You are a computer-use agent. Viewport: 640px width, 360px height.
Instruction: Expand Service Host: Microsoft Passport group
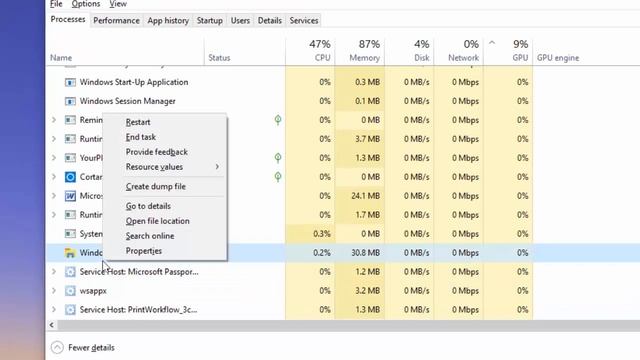point(54,272)
